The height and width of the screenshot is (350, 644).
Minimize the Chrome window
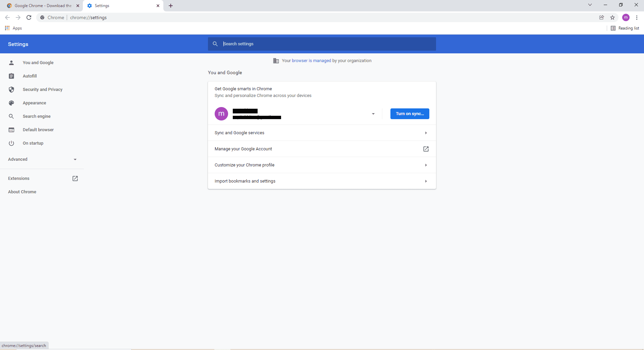pos(605,5)
